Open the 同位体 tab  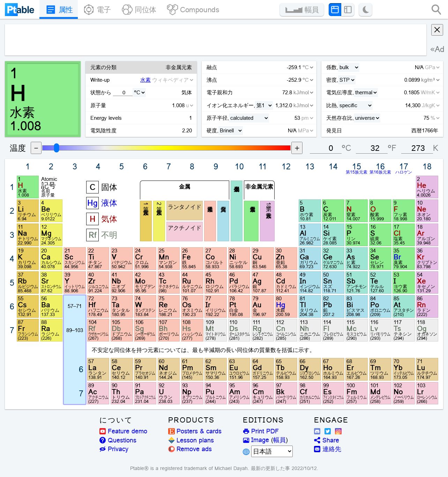point(139,10)
